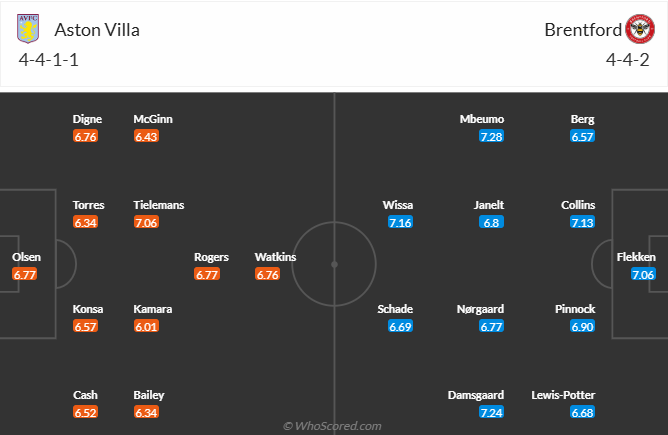The height and width of the screenshot is (435, 668).
Task: Click the Brentford club crest icon
Action: click(638, 28)
